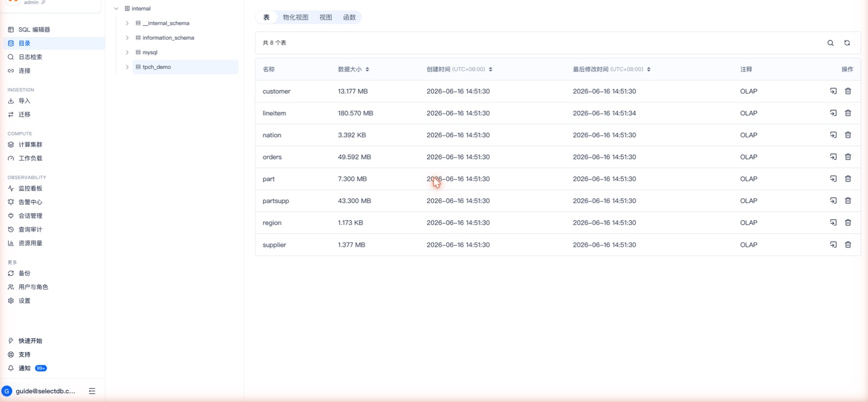The height and width of the screenshot is (402, 868).
Task: Click the 快速开始 lightning icon
Action: point(11,341)
